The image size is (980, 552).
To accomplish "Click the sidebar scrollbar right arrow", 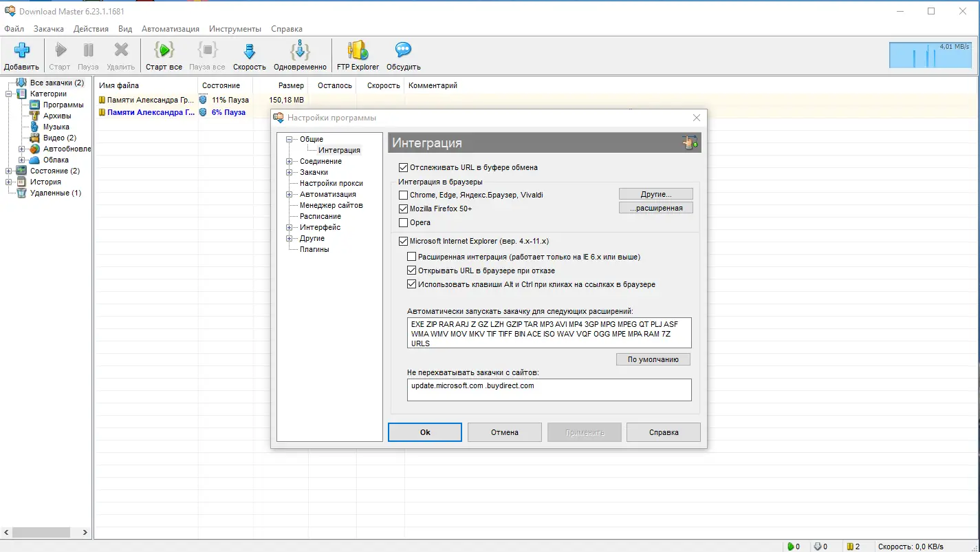I will (85, 533).
